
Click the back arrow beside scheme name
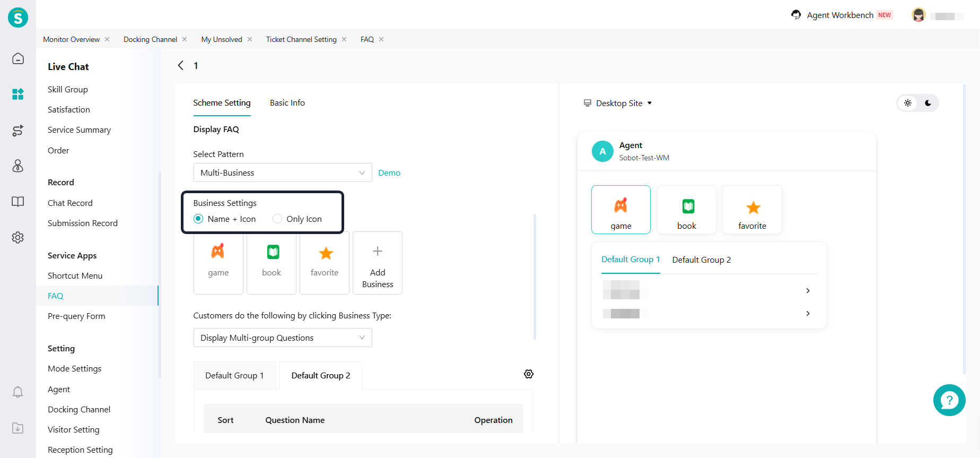pyautogui.click(x=181, y=65)
